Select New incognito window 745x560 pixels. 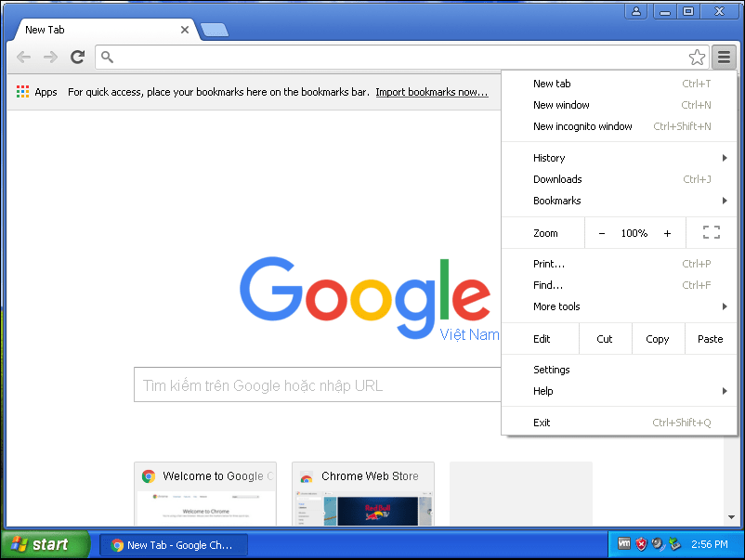582,126
